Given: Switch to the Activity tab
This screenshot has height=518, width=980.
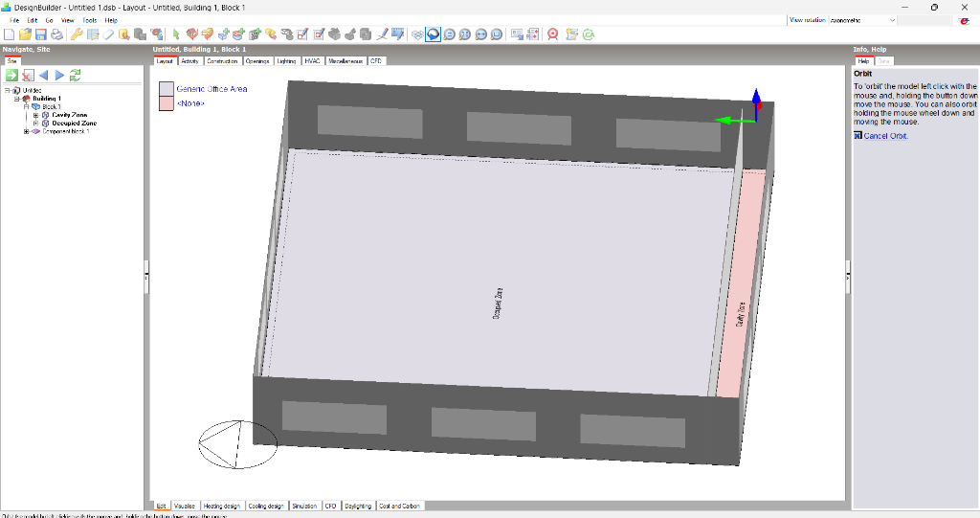Looking at the screenshot, I should pyautogui.click(x=190, y=61).
